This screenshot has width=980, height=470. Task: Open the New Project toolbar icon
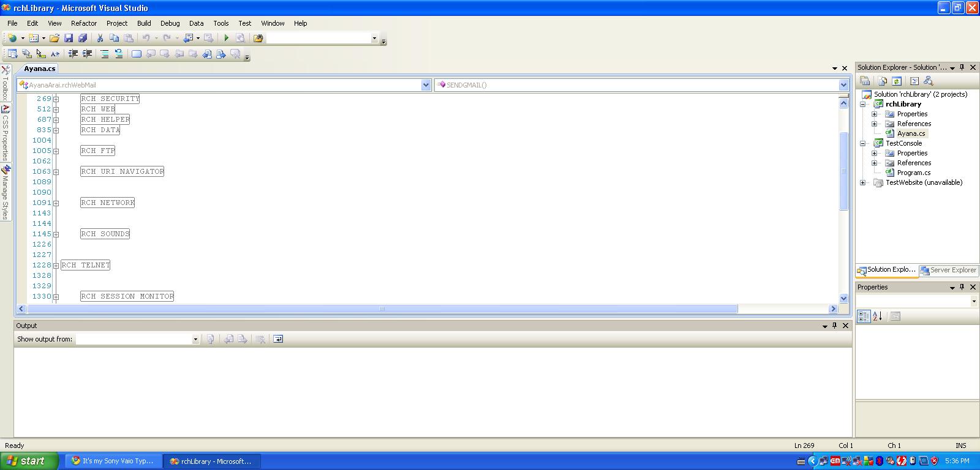tap(12, 38)
